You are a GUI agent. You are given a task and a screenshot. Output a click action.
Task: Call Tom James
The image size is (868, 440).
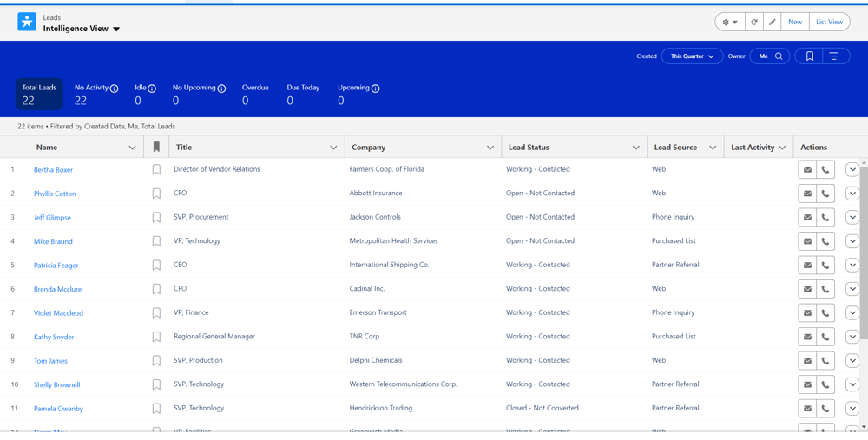825,361
